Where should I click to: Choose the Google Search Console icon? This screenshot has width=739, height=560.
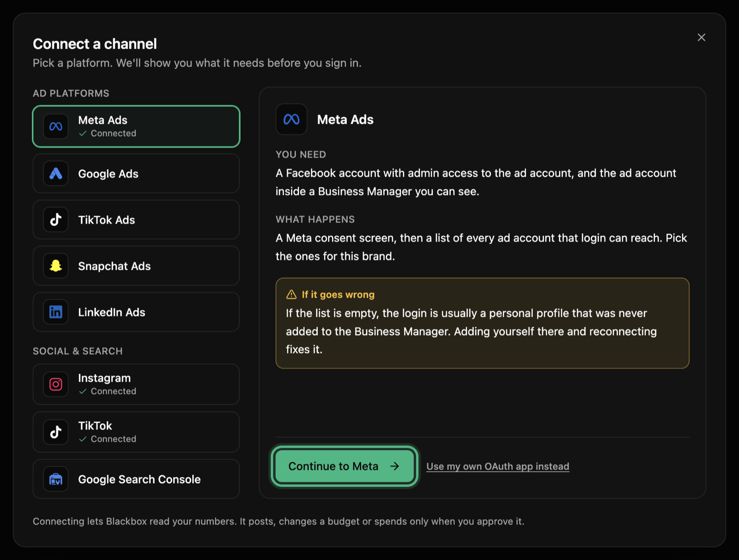click(56, 479)
